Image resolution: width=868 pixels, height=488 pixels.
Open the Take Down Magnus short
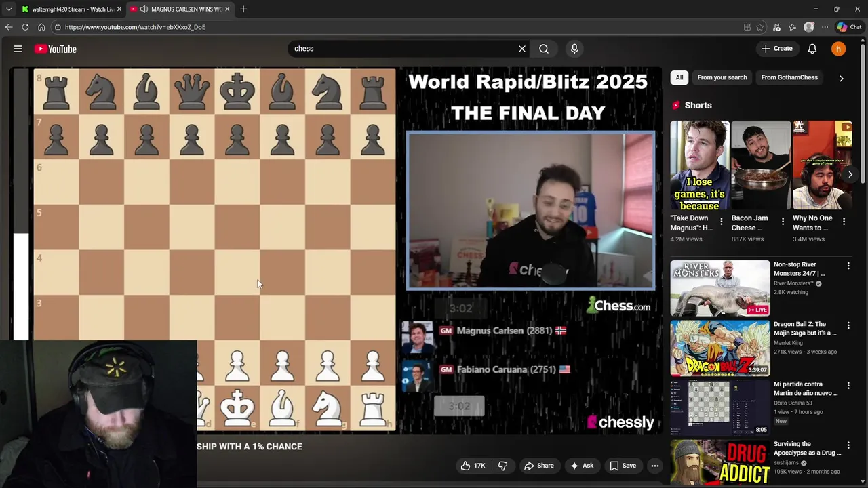tap(700, 165)
